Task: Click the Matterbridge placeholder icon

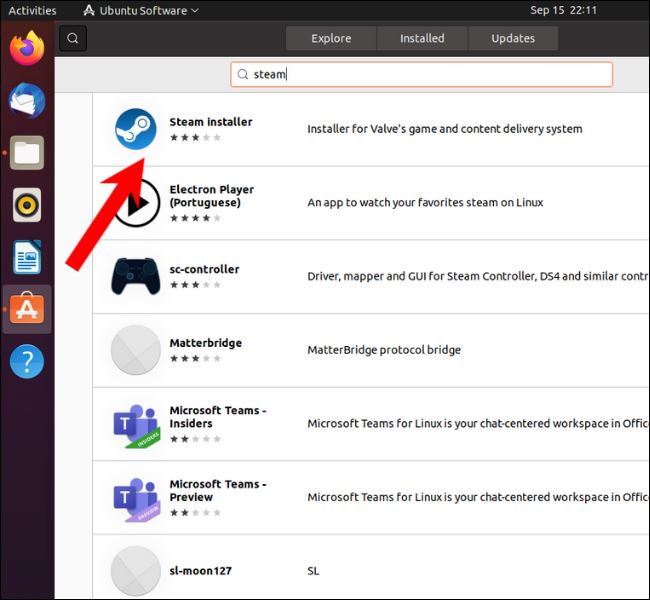Action: click(x=134, y=350)
